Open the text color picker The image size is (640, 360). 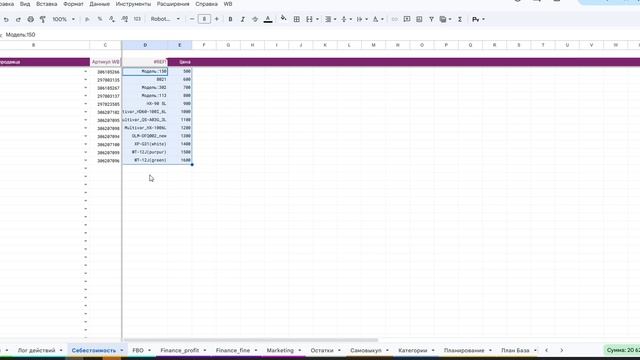pos(268,19)
